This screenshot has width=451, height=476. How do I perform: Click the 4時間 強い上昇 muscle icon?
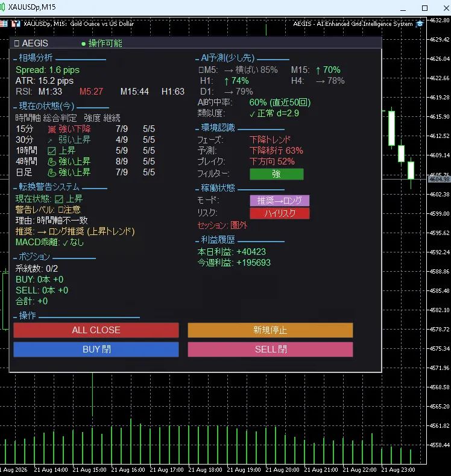52,162
